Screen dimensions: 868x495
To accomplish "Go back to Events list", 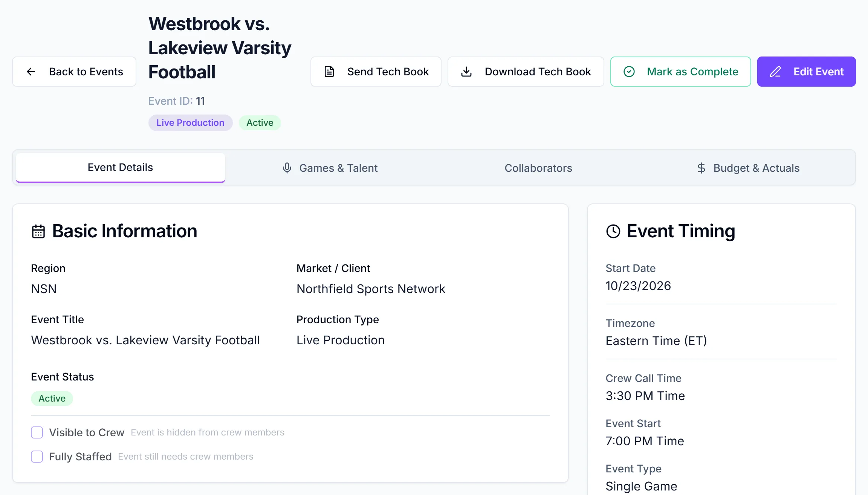I will point(74,72).
